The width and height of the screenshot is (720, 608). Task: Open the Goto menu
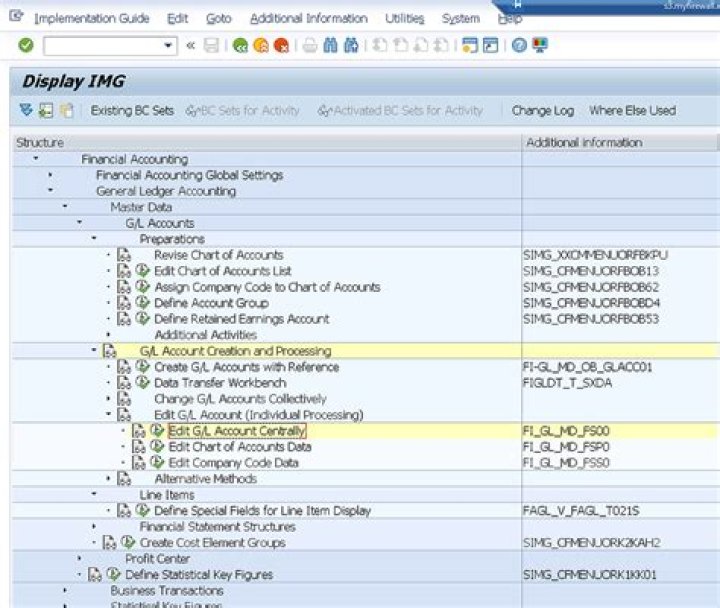click(x=218, y=18)
